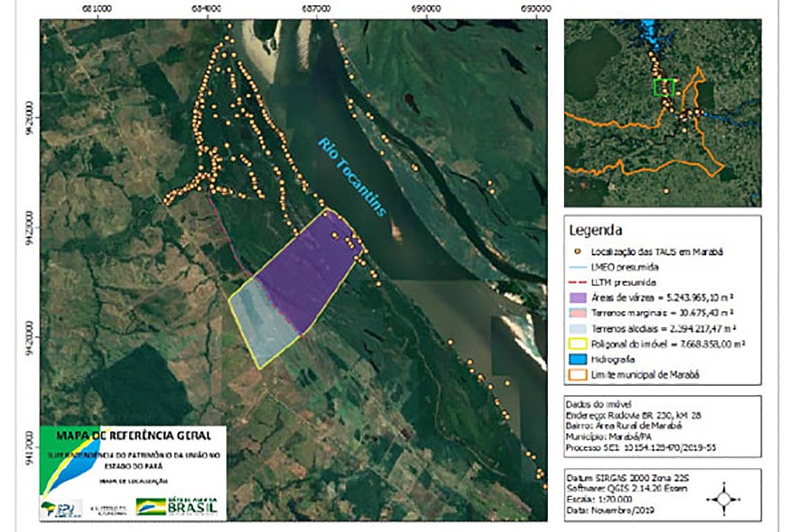The width and height of the screenshot is (798, 532).
Task: Click the pink Terrenos marginais legend swatch
Action: click(578, 313)
